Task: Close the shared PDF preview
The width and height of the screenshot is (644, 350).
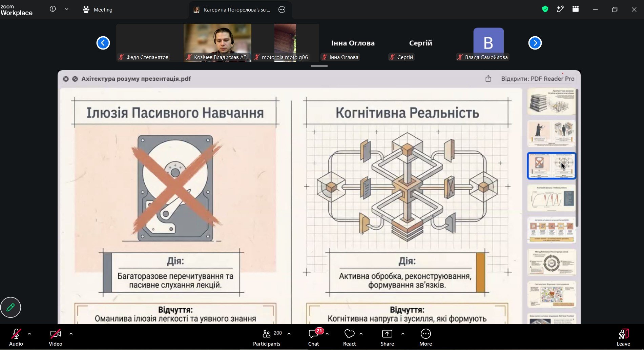Action: coord(66,79)
